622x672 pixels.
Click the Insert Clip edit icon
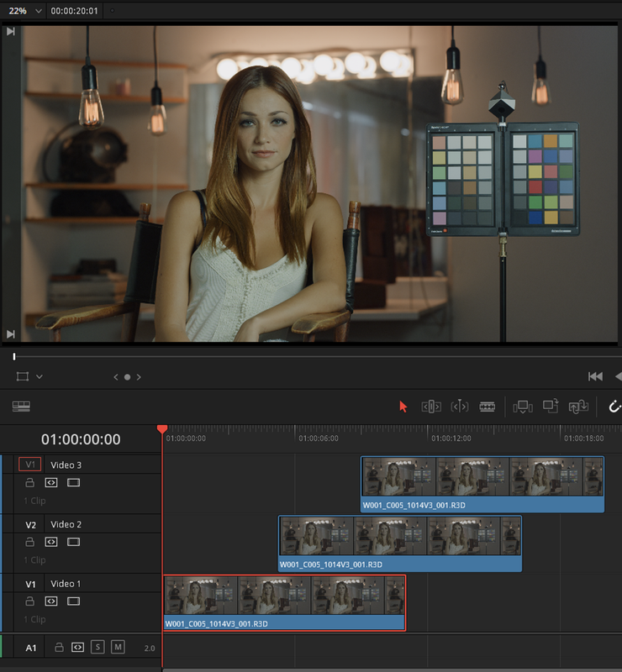click(x=523, y=407)
